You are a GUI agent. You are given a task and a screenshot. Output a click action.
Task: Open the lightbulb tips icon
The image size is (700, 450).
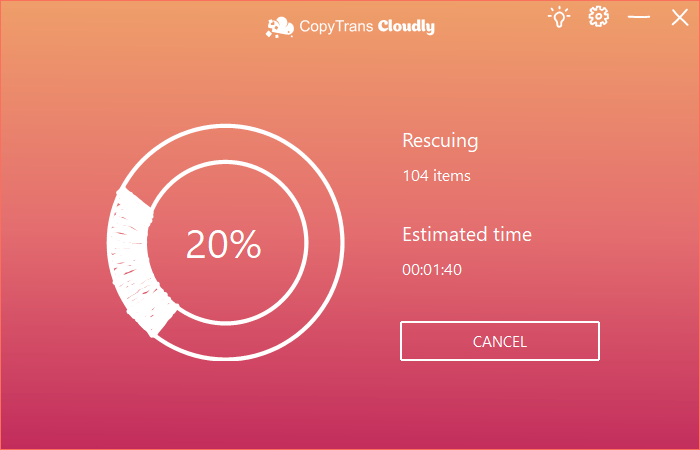pos(558,17)
